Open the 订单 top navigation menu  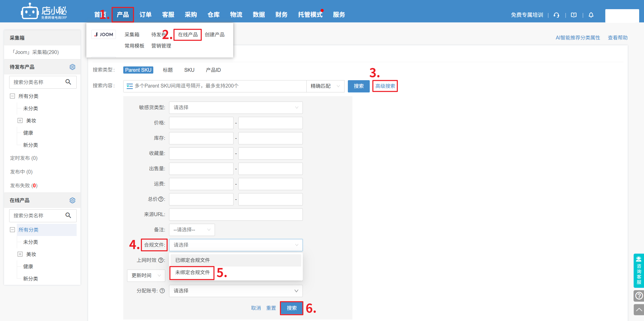coord(145,15)
